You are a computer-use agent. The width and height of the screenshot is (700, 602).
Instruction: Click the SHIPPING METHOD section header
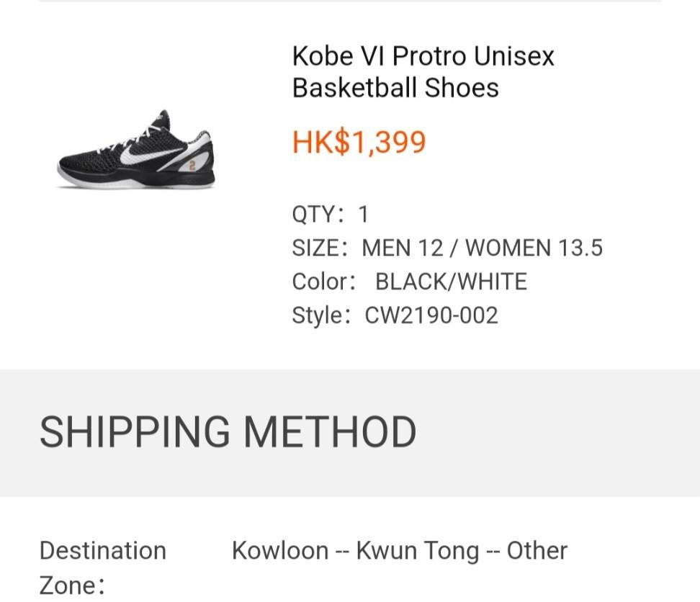(x=228, y=432)
